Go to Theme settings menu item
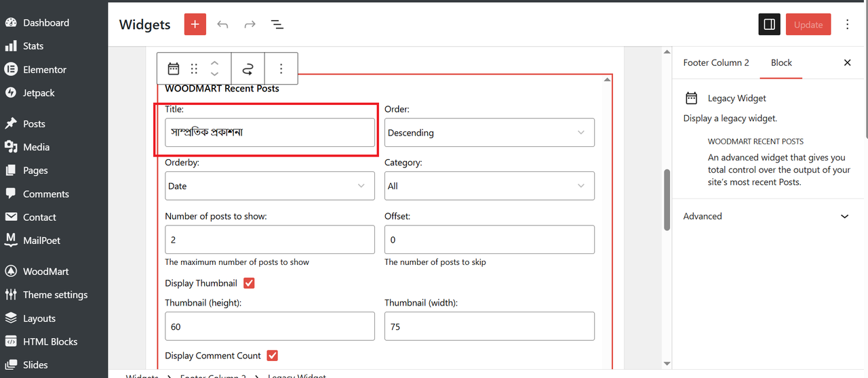868x378 pixels. [x=54, y=295]
